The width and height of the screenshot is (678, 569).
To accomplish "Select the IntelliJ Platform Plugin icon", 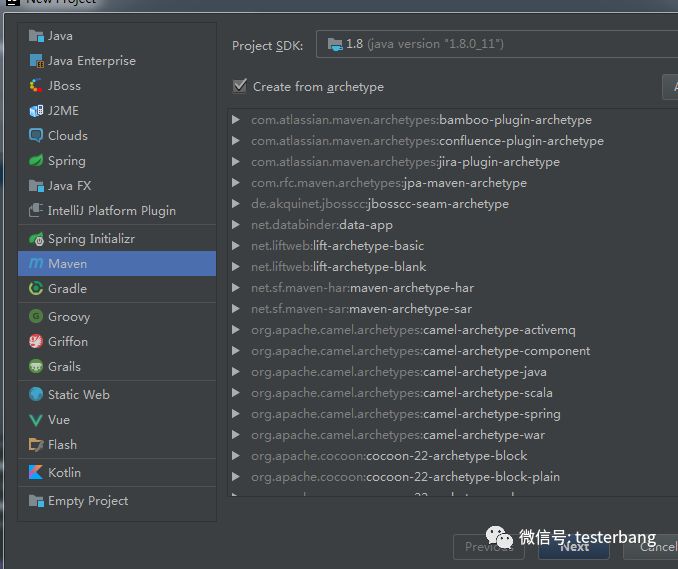I will [36, 211].
